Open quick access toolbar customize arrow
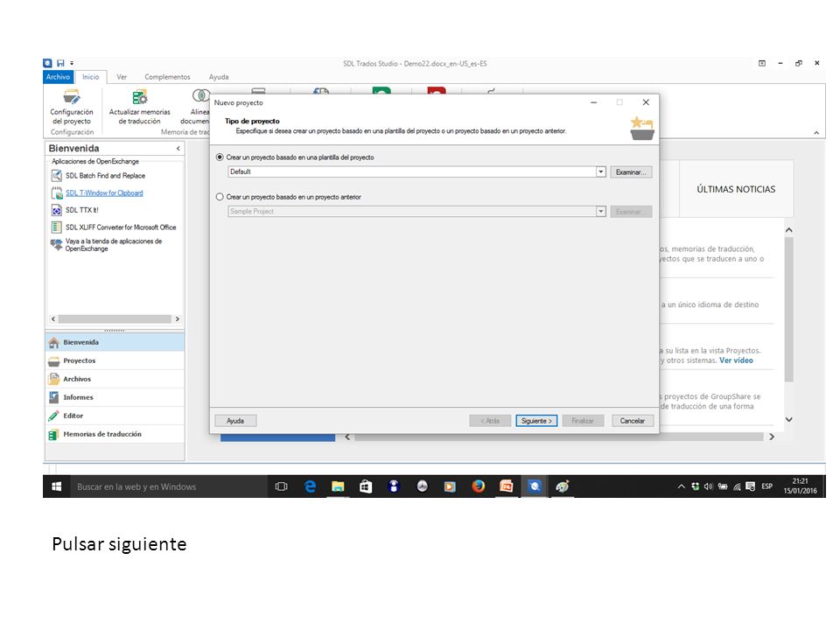Image resolution: width=840 pixels, height=630 pixels. [x=72, y=63]
